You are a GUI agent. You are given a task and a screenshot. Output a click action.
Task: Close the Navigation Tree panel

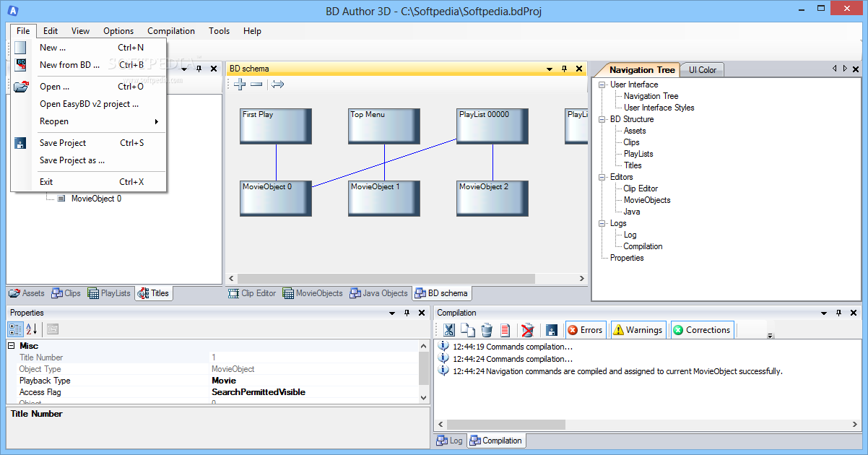[856, 69]
